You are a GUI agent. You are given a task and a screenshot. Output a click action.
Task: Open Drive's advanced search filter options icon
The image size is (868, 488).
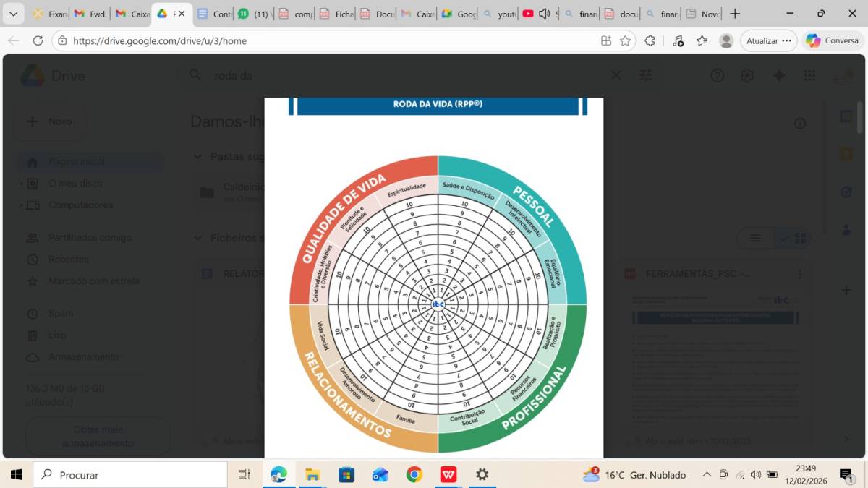(x=645, y=75)
